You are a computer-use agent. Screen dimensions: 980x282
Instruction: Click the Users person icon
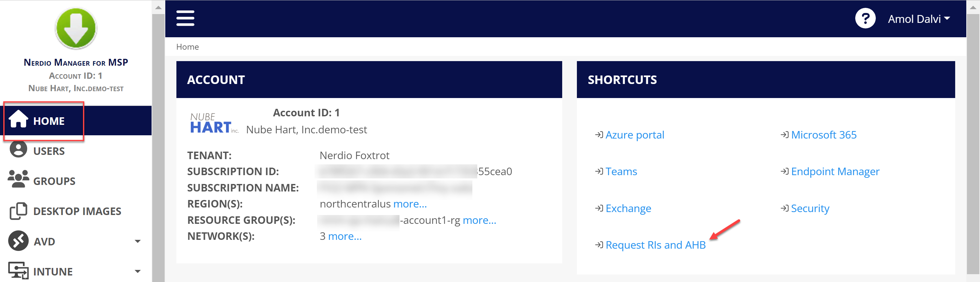pyautogui.click(x=18, y=149)
